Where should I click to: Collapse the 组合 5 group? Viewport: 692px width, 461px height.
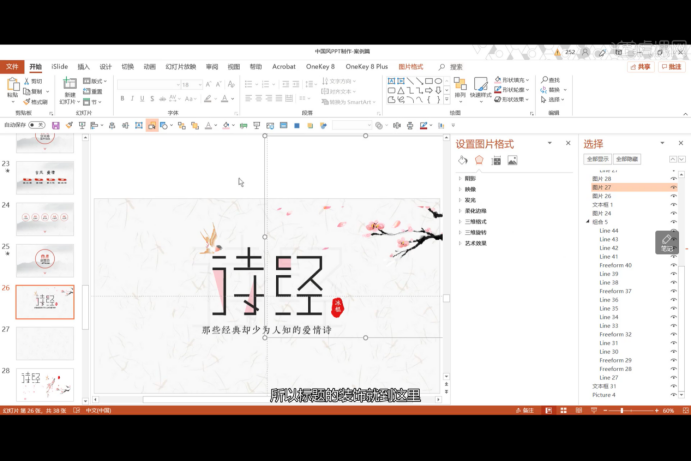click(x=588, y=222)
